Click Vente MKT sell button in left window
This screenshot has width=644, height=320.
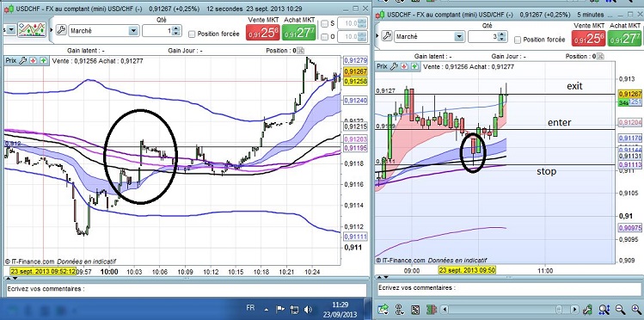(x=263, y=32)
